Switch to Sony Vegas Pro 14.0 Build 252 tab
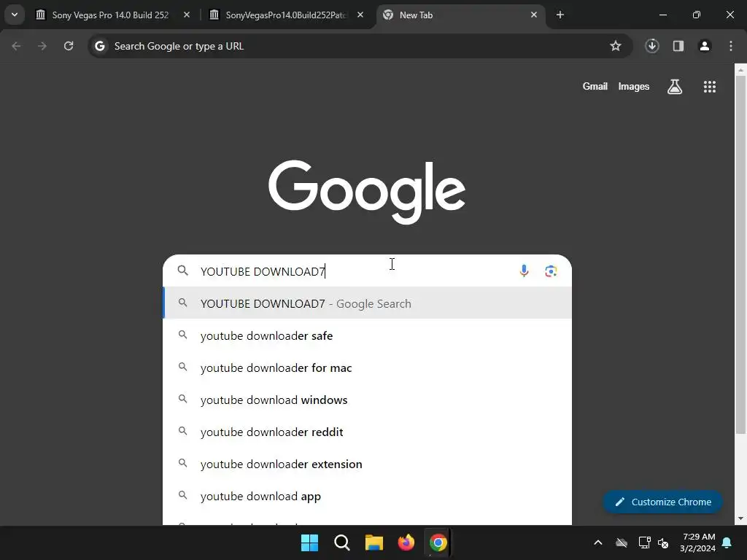This screenshot has height=560, width=747. 112,15
